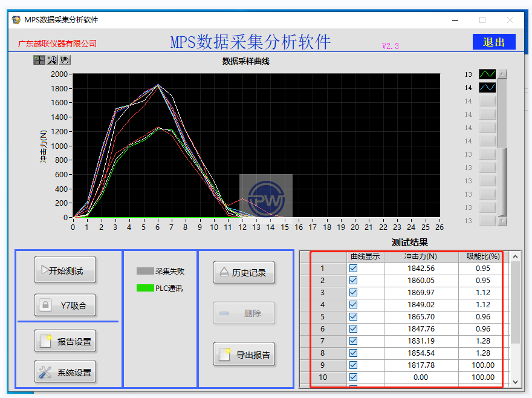Screen dimensions: 532x398
Task: Select the hand pan tool
Action: 65,60
